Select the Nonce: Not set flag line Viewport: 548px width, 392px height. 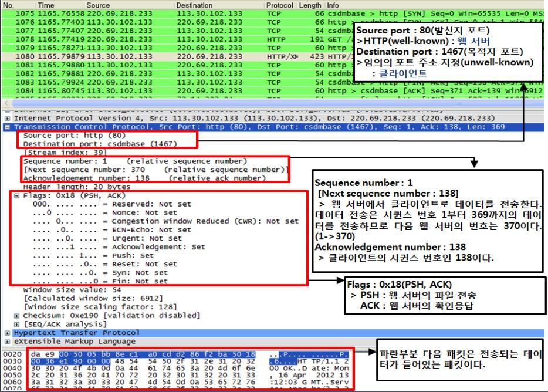[x=105, y=213]
